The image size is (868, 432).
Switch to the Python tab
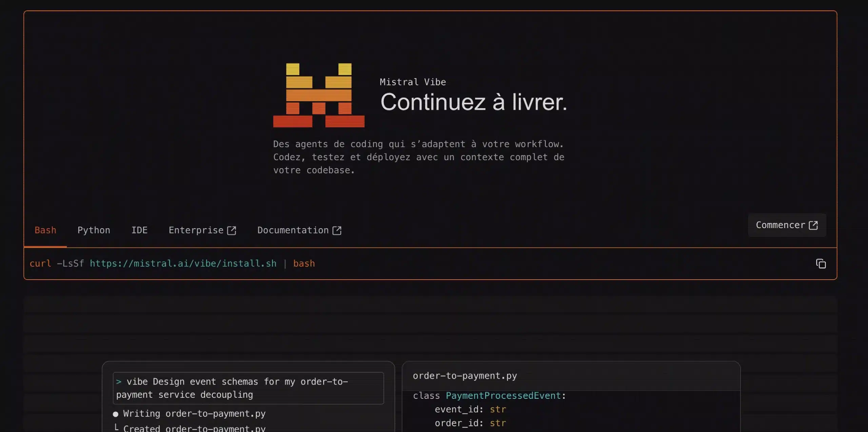pos(94,230)
